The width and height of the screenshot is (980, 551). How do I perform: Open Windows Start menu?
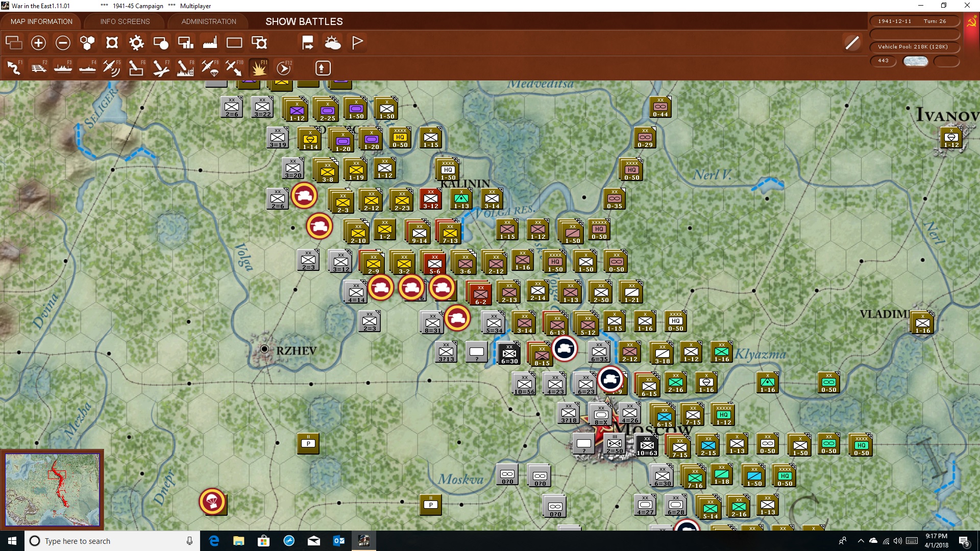(12, 541)
